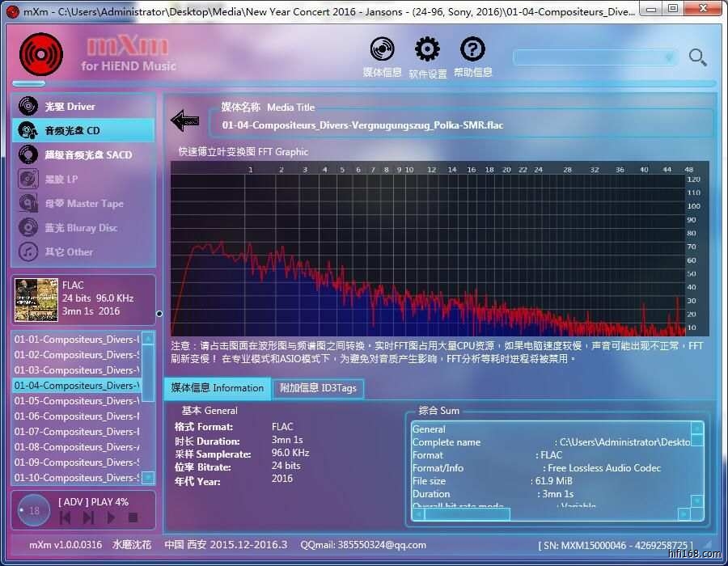Image resolution: width=728 pixels, height=566 pixels.
Task: Select track 01-07-Compositeurs_Divers in playlist
Action: coord(77,432)
